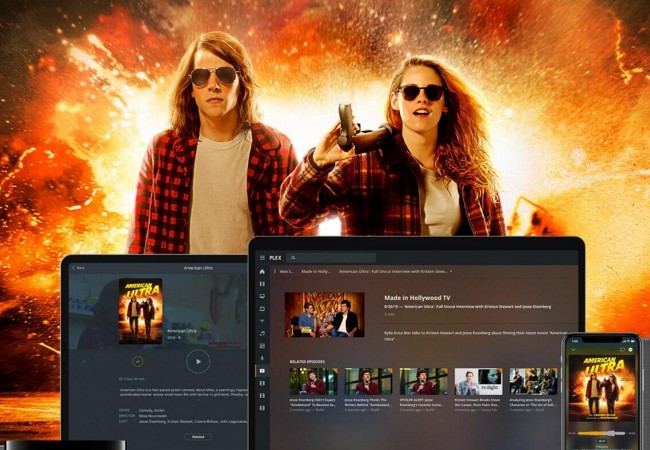Tap the director name on the tablet
This screenshot has height=450, width=650.
[x=153, y=416]
